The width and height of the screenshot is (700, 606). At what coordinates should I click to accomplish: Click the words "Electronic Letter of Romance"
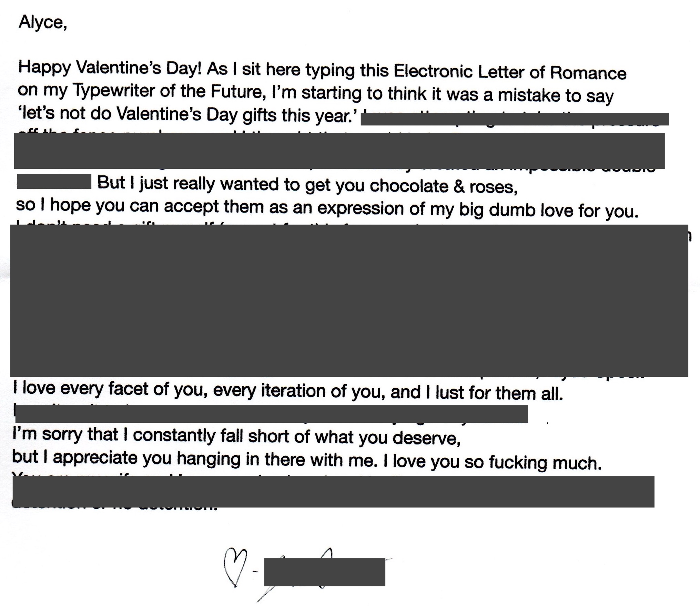click(510, 72)
